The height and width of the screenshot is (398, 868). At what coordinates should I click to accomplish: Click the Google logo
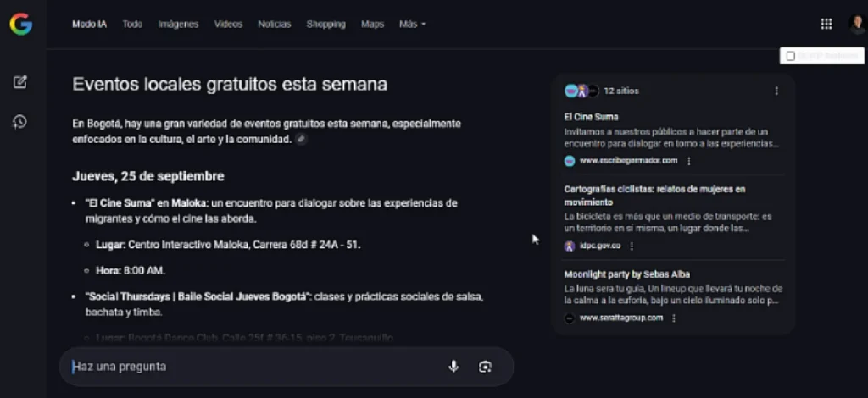20,24
